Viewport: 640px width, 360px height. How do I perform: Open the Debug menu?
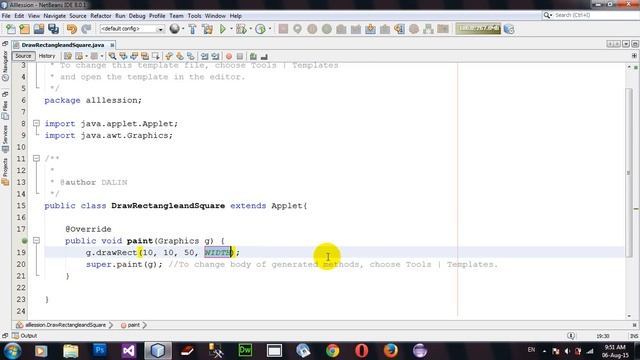click(137, 16)
